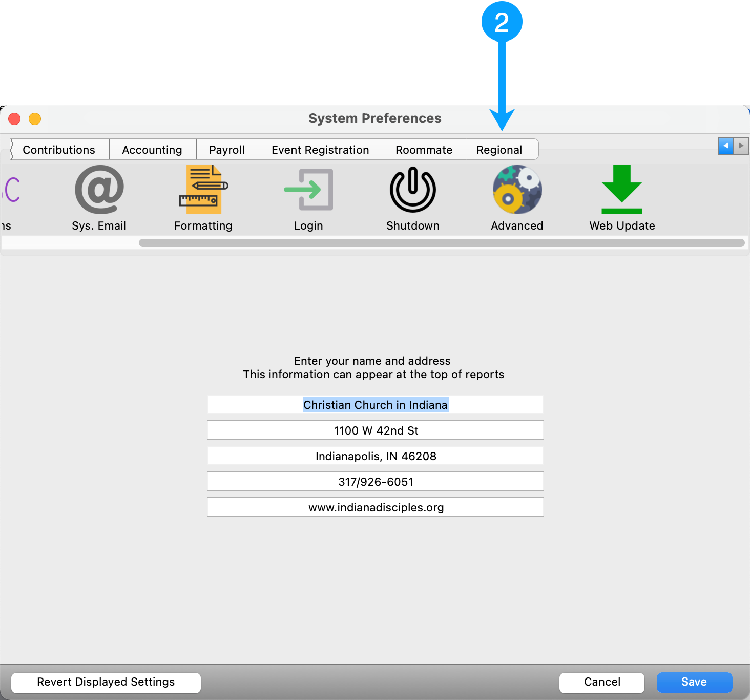The image size is (750, 700).
Task: Click the icon strip horizontal scrollbar
Action: [x=442, y=243]
